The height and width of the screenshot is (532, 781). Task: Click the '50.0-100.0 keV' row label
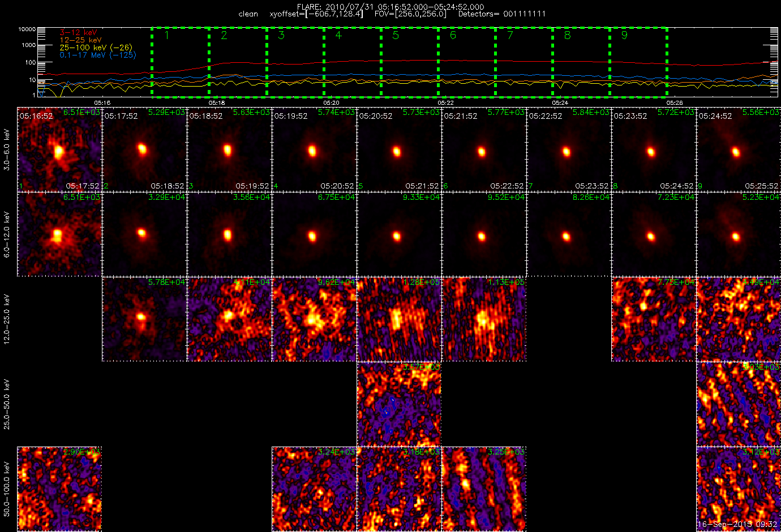(7, 489)
